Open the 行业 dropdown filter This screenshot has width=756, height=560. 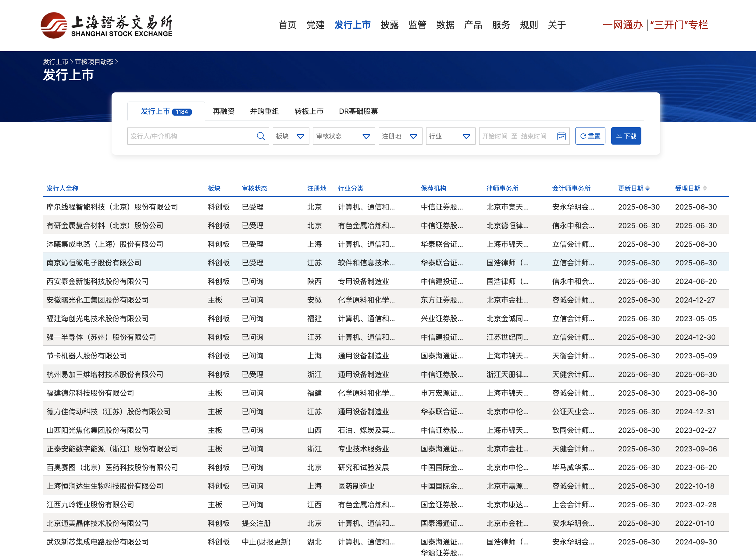450,136
